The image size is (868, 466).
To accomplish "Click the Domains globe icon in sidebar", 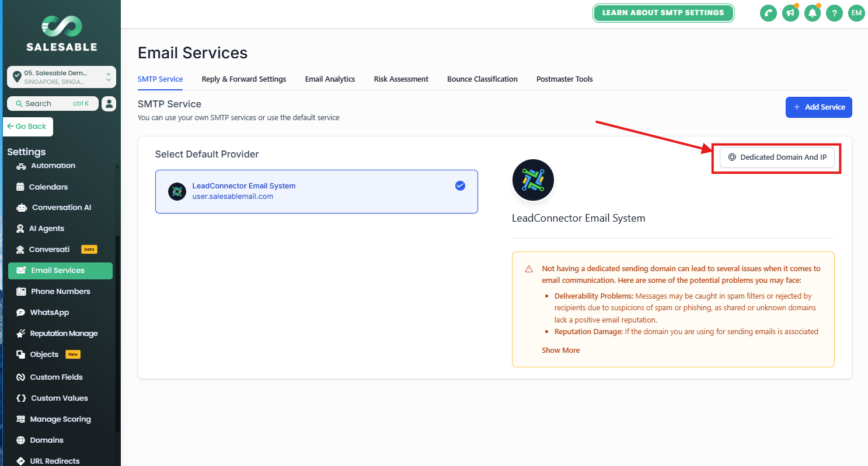I will (21, 440).
